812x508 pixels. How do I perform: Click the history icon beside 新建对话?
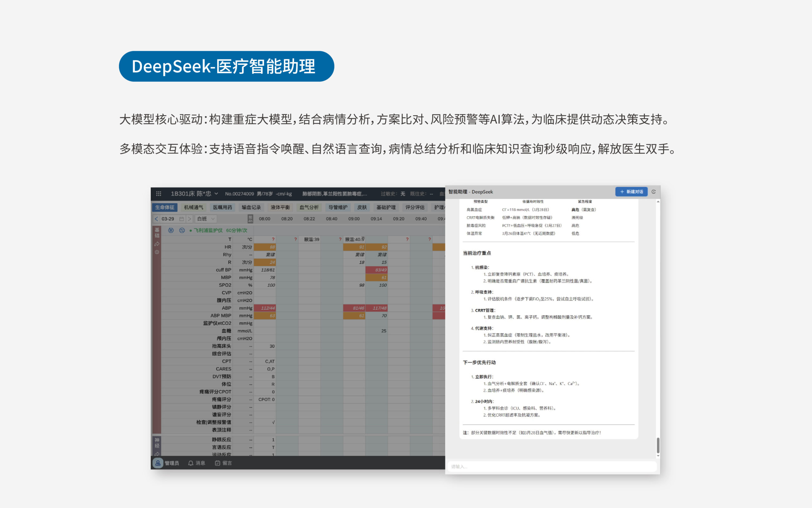pos(653,192)
